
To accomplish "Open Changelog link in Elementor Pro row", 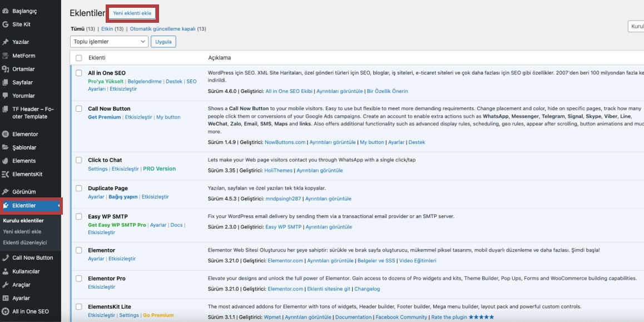I will point(367,289).
